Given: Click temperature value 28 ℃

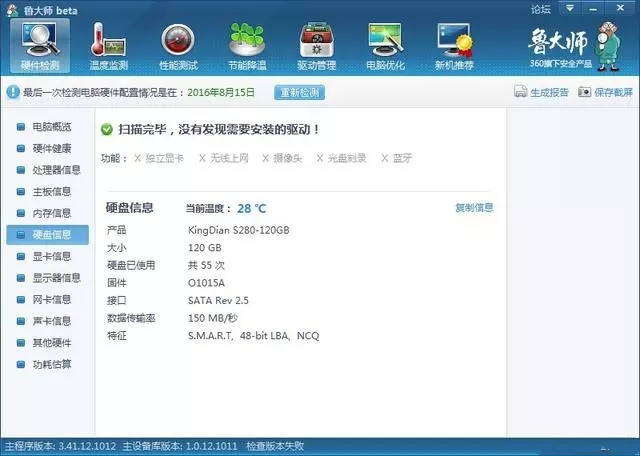Looking at the screenshot, I should (251, 209).
